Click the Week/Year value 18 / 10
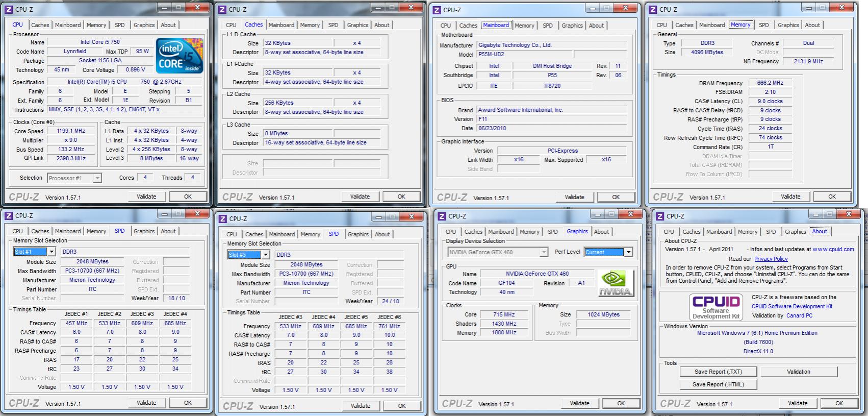The image size is (868, 416). [x=176, y=298]
